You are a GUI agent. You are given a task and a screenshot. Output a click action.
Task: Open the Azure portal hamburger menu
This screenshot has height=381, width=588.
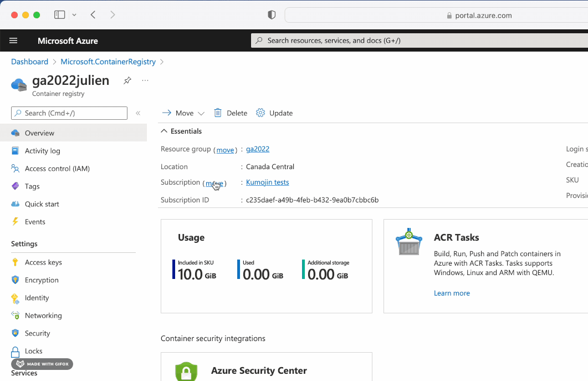click(x=13, y=40)
